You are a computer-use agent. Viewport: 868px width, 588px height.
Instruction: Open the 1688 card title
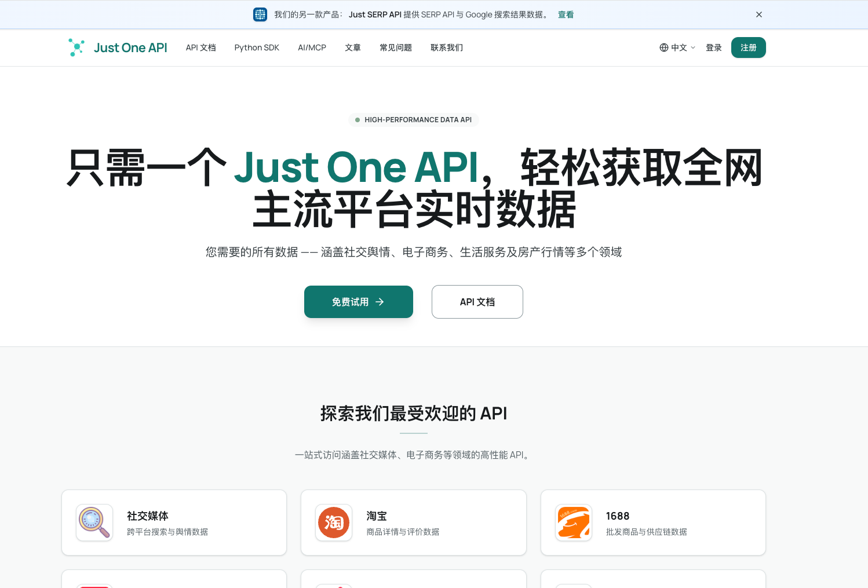point(618,516)
